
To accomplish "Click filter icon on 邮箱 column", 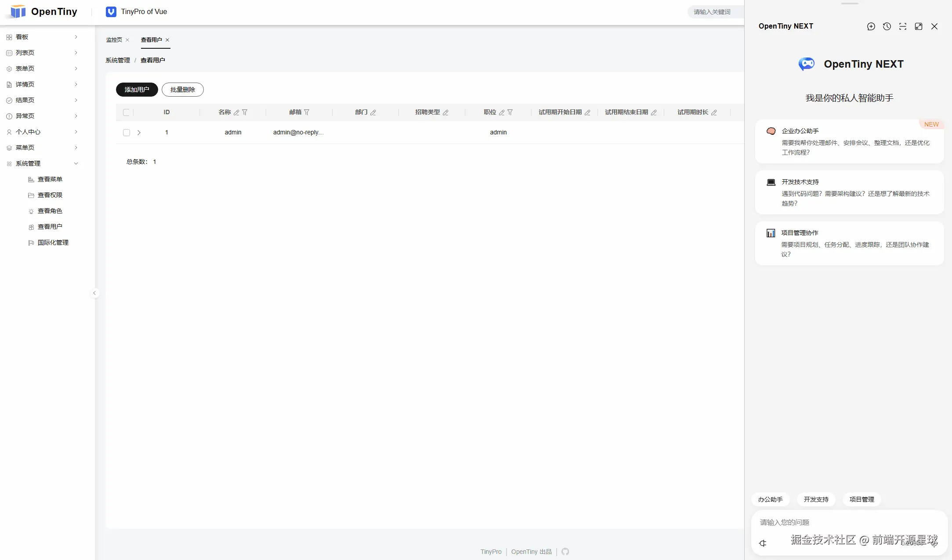I will pos(307,112).
